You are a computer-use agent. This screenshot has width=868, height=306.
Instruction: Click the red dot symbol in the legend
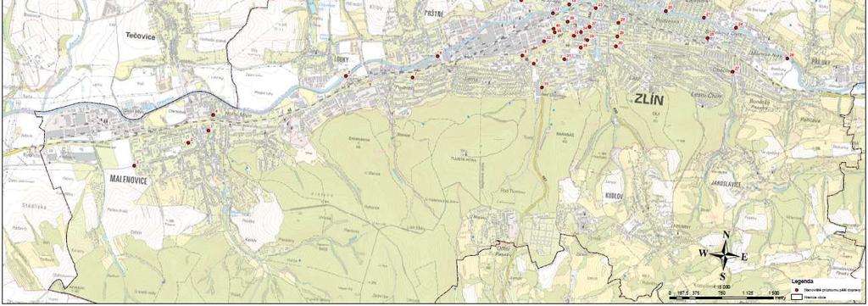[796, 289]
